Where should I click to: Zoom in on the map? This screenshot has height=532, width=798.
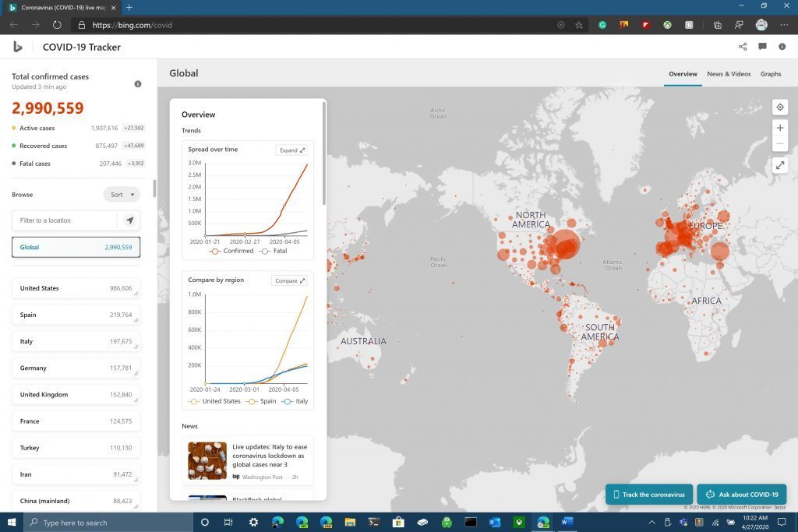tap(779, 128)
